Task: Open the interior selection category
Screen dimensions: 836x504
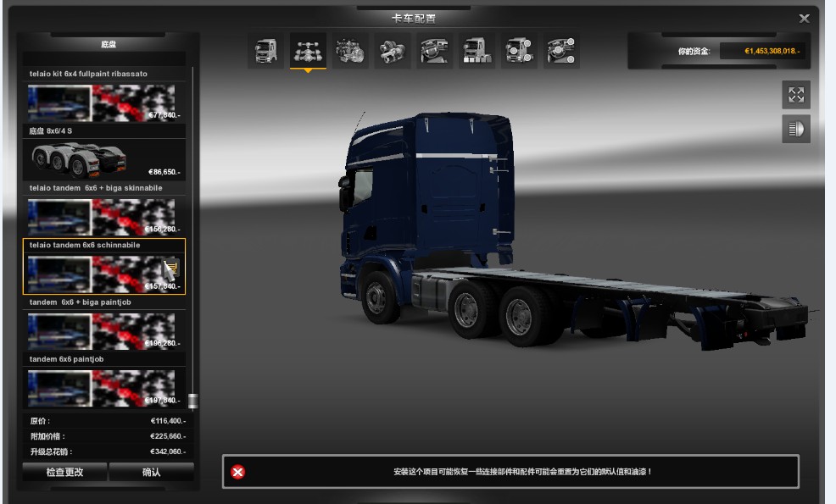Action: 434,51
